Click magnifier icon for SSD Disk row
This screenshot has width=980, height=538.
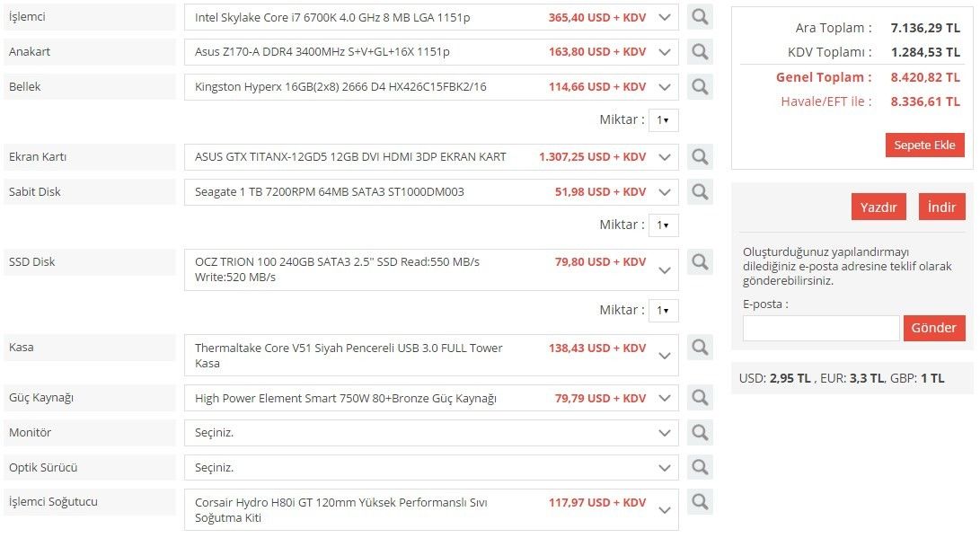700,262
